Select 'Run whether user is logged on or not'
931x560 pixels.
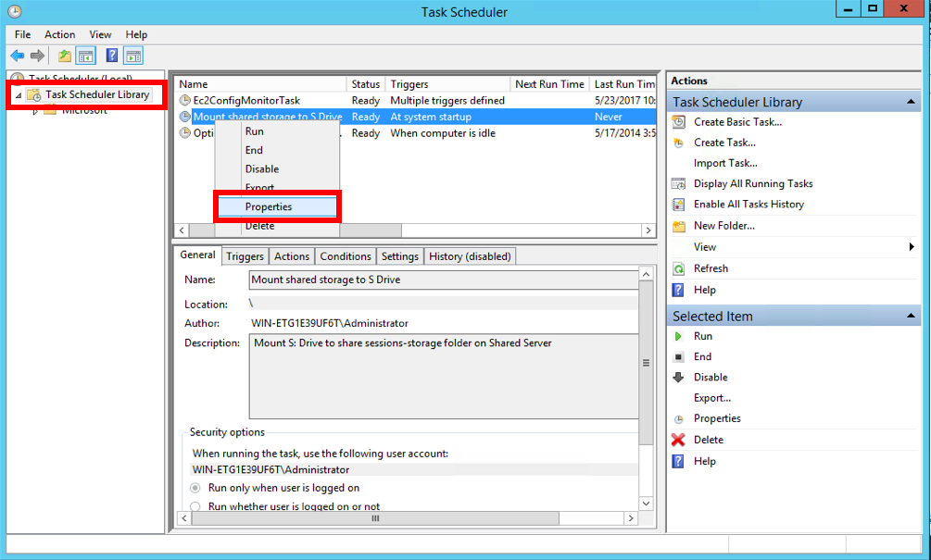coord(195,506)
